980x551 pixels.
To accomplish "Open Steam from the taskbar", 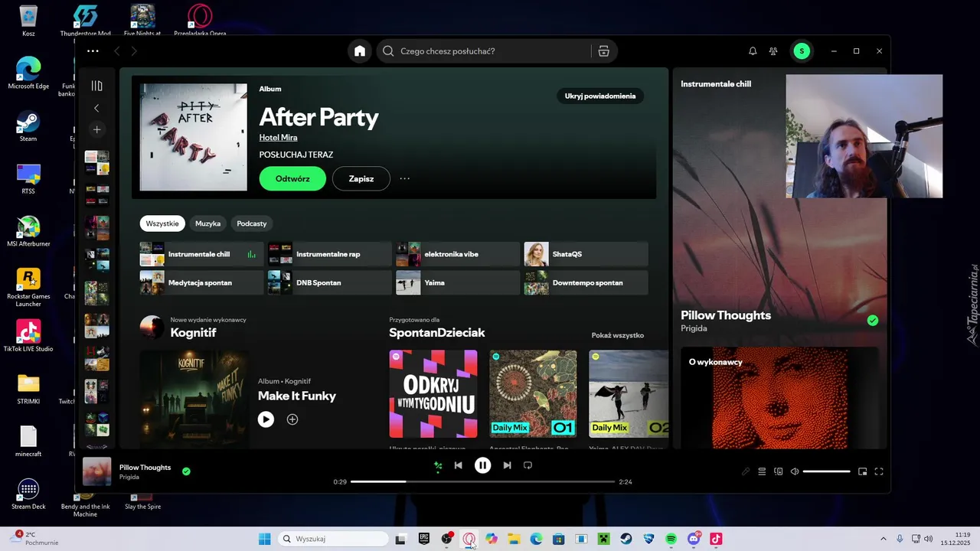I will click(x=626, y=539).
